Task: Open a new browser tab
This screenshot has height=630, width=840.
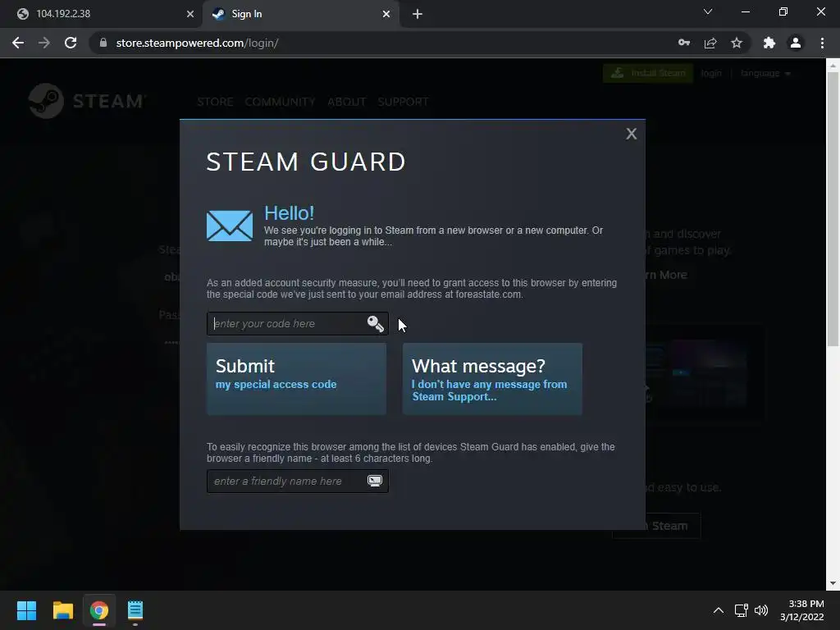Action: coord(418,14)
